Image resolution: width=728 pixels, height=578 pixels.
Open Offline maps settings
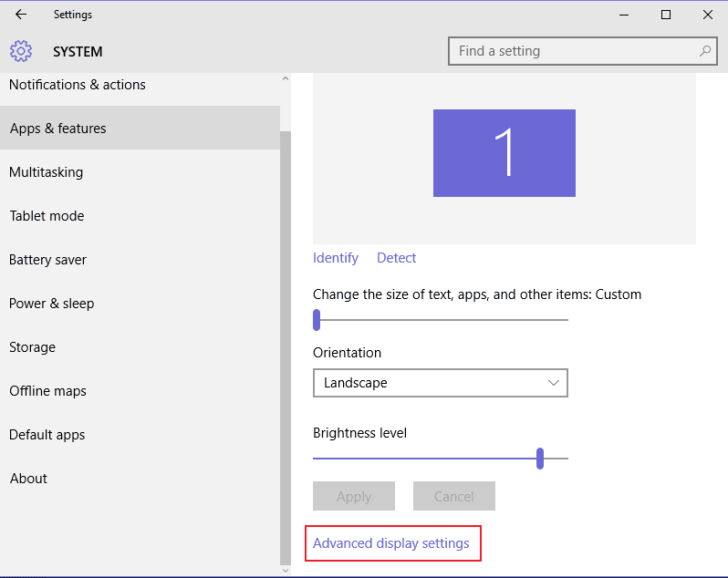point(140,390)
